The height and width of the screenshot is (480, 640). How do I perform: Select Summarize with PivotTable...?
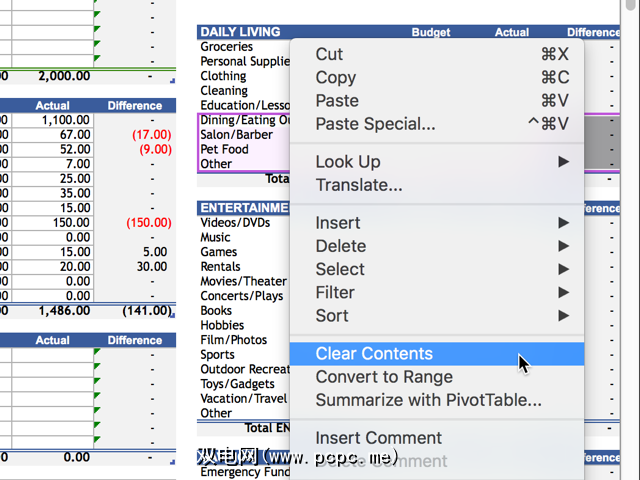(437, 400)
